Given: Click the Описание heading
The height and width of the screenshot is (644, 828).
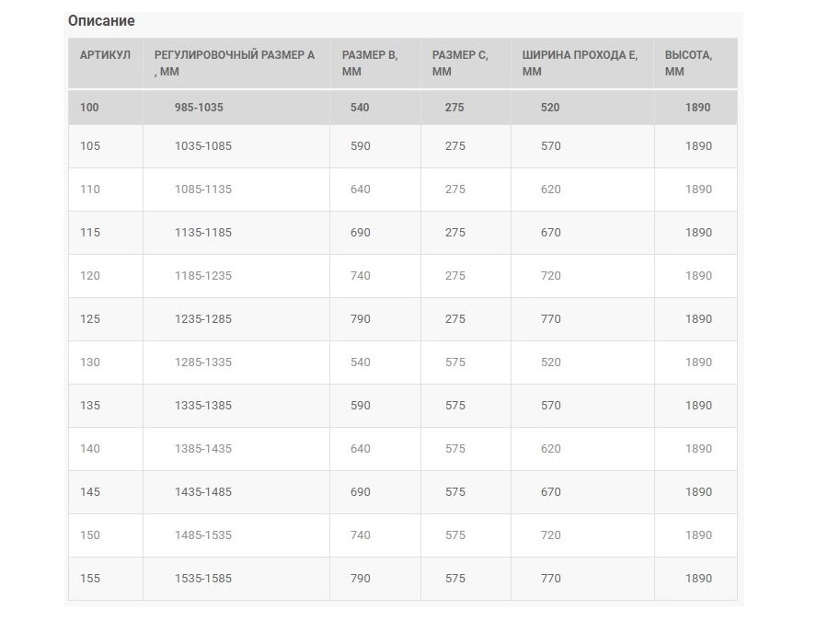Looking at the screenshot, I should pyautogui.click(x=101, y=21).
